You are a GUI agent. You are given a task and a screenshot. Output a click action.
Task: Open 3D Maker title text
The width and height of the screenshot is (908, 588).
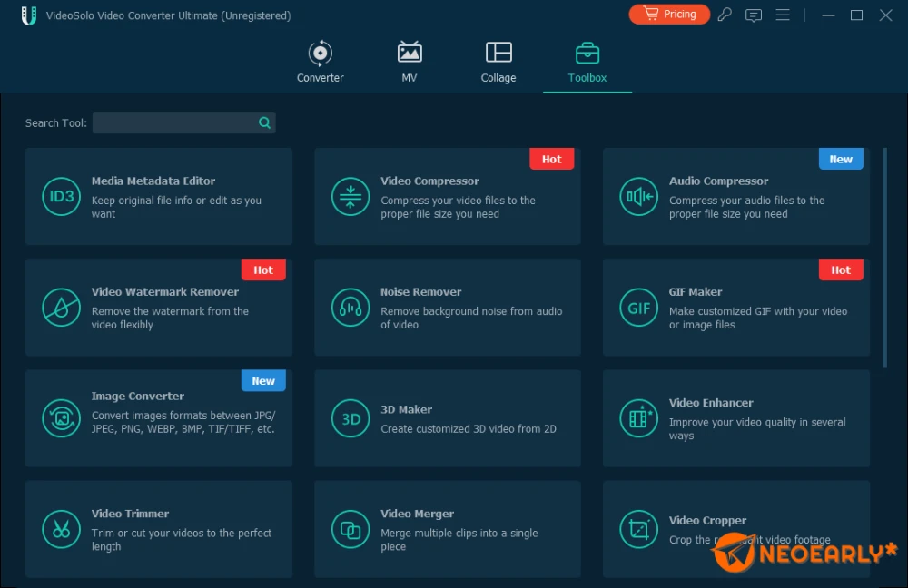406,409
